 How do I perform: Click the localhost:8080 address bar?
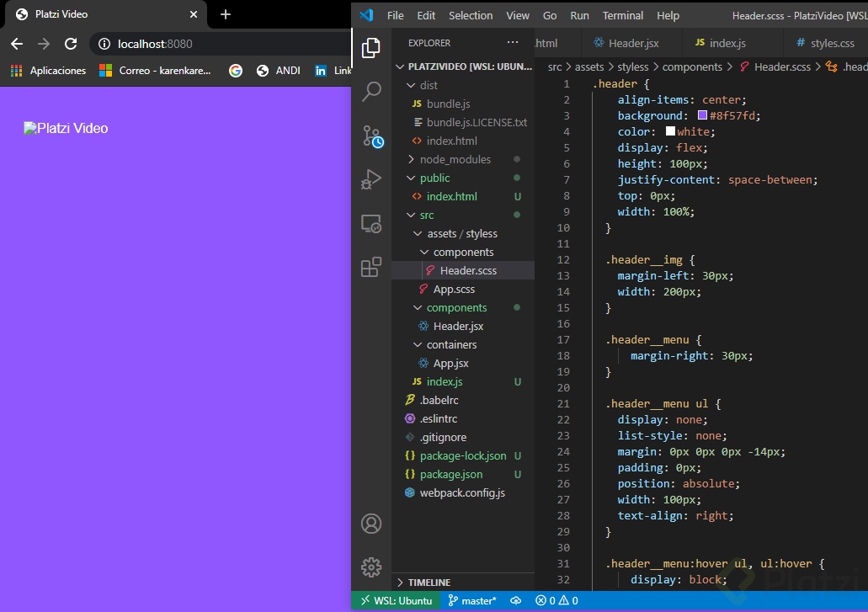[x=219, y=44]
